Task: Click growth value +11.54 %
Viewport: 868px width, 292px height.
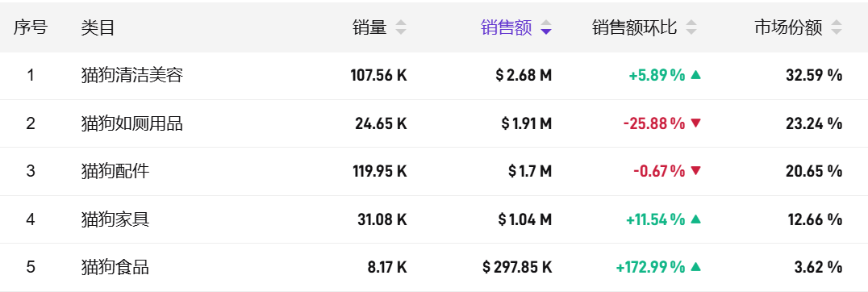Action: tap(656, 219)
